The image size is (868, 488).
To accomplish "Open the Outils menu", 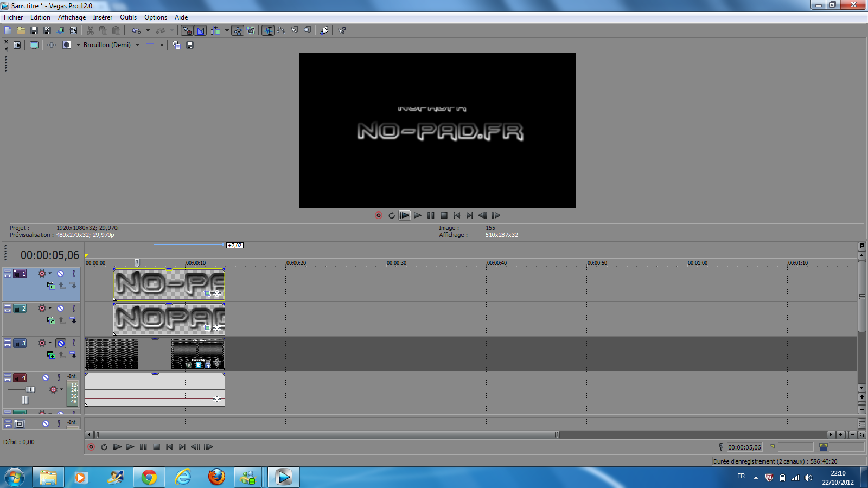I will [x=128, y=17].
